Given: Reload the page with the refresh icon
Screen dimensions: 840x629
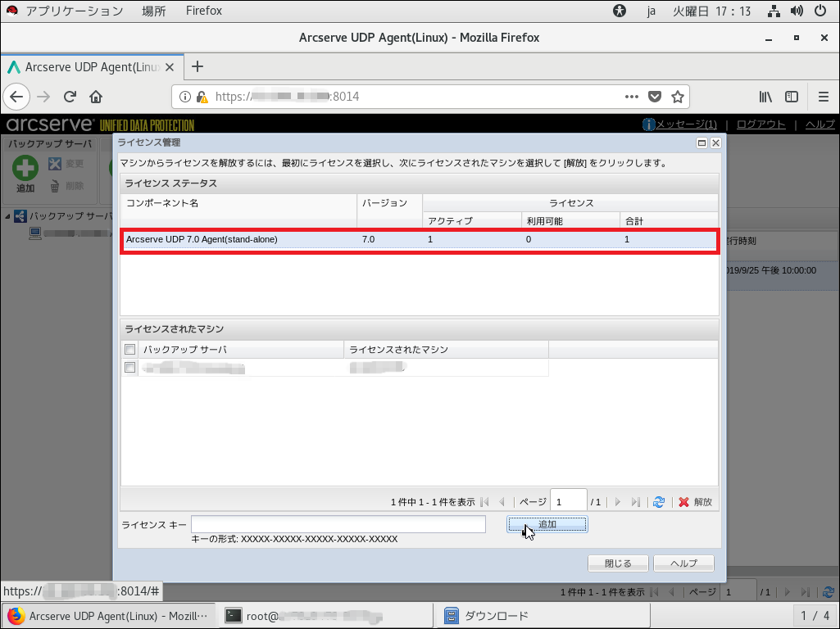Looking at the screenshot, I should pos(70,97).
